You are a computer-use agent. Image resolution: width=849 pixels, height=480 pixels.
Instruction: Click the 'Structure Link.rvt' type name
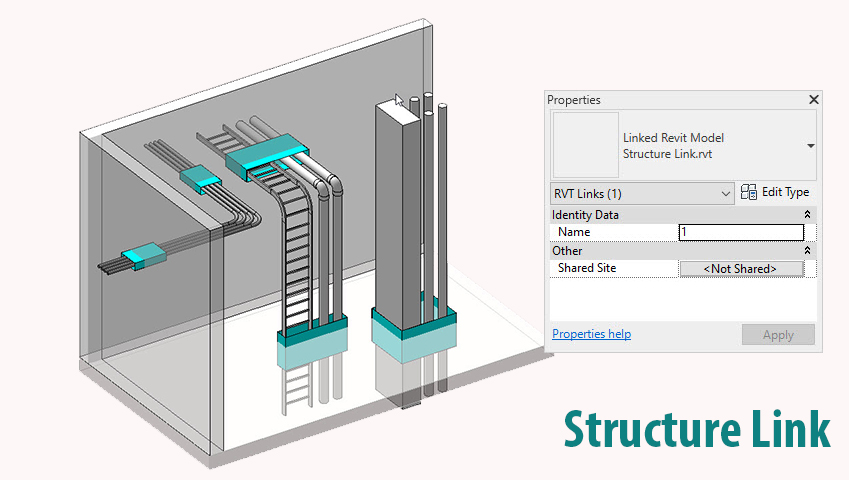click(x=667, y=154)
